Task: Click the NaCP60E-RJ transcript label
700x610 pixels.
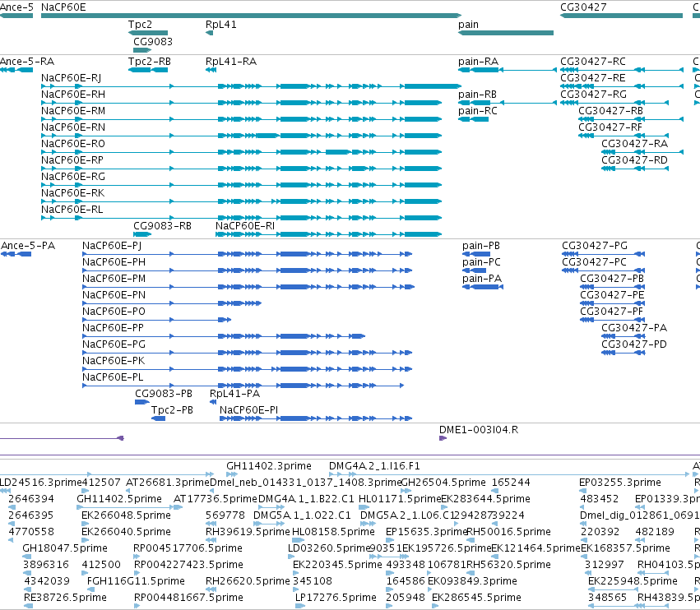Action: tap(71, 78)
